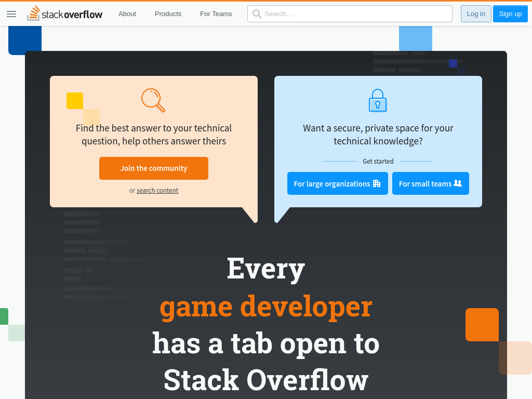This screenshot has height=399, width=532.
Task: Click the 'has a tab open to' heading
Action: (266, 344)
